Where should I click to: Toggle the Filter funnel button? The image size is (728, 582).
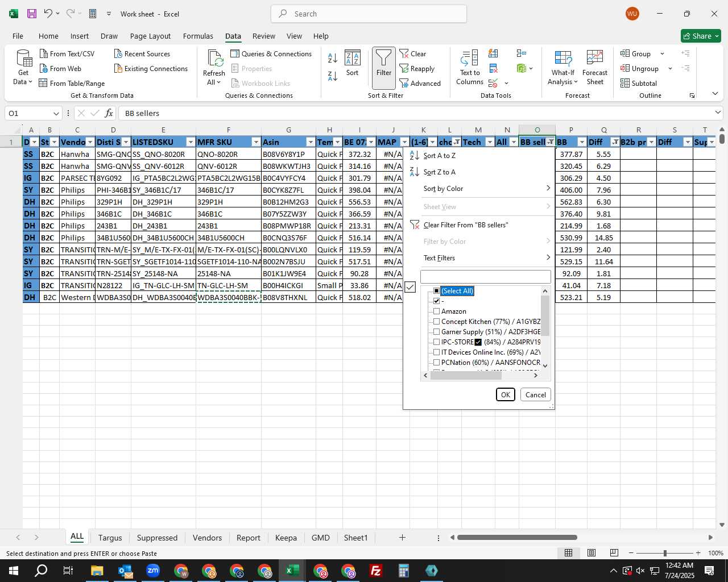(x=384, y=68)
